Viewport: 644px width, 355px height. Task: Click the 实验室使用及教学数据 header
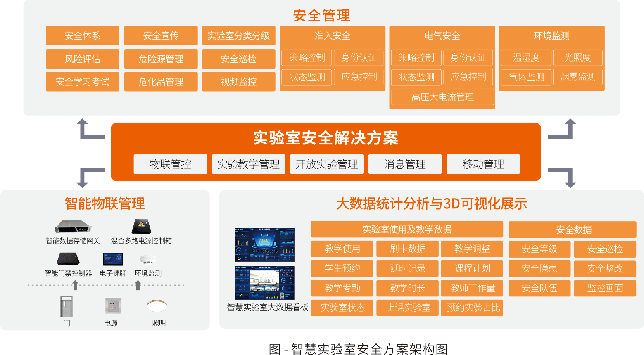[406, 230]
